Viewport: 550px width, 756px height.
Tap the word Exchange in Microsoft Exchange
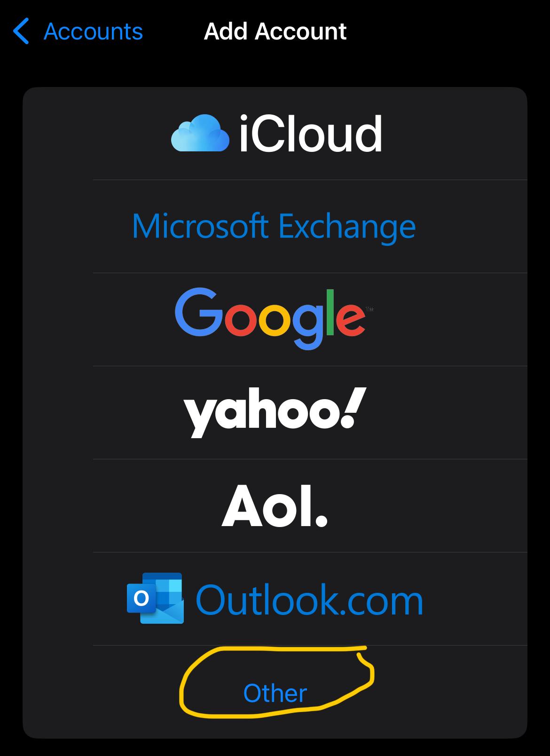tap(347, 226)
